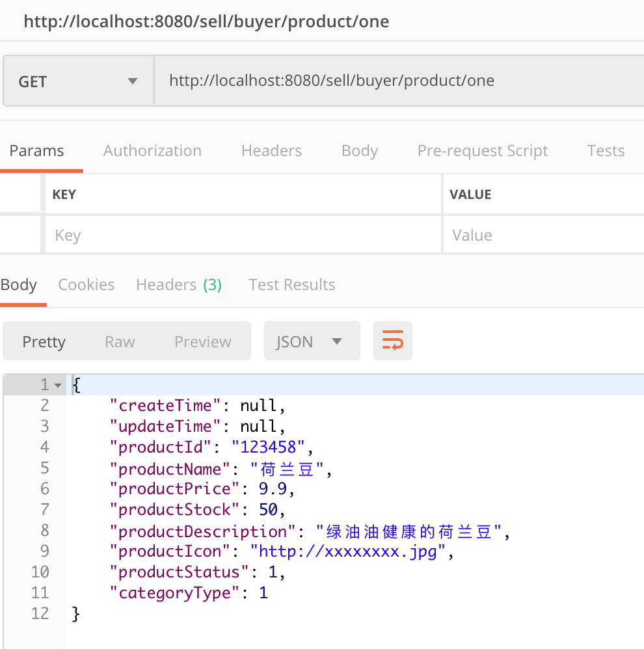Switch to Preview response view
Image resolution: width=644 pixels, height=649 pixels.
pyautogui.click(x=202, y=341)
